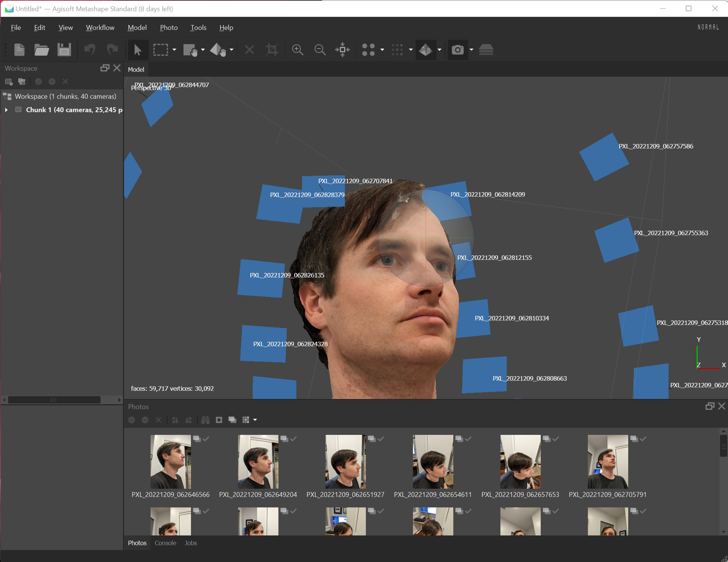Open thumbnail view mode dropdown arrow

pyautogui.click(x=255, y=420)
